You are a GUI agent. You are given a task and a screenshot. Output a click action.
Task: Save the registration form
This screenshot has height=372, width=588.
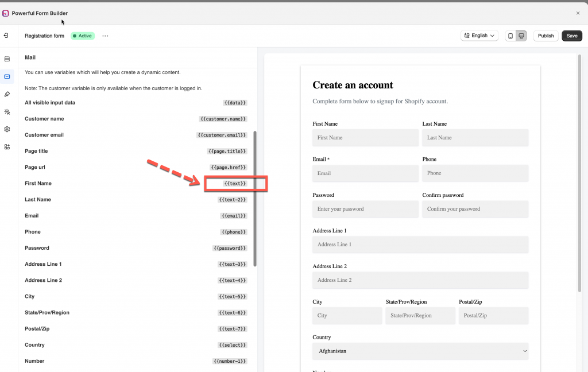[572, 36]
